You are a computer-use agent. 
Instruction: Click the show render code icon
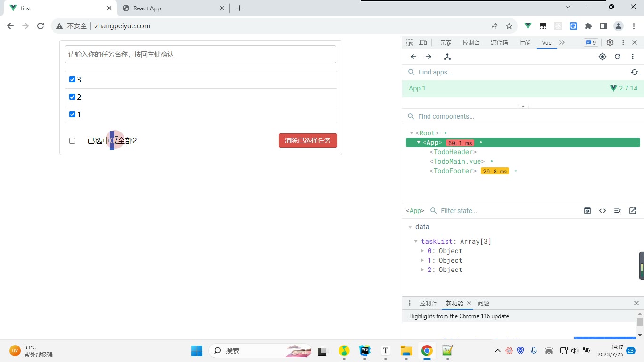(603, 211)
